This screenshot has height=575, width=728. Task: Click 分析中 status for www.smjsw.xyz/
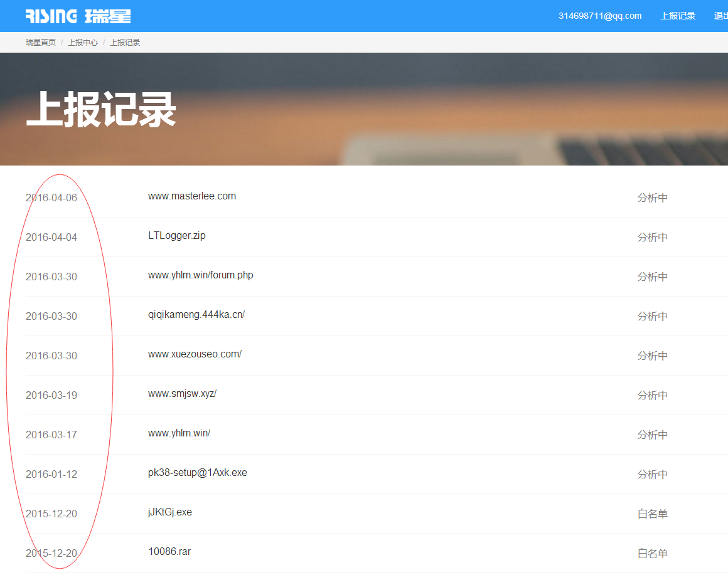point(652,396)
